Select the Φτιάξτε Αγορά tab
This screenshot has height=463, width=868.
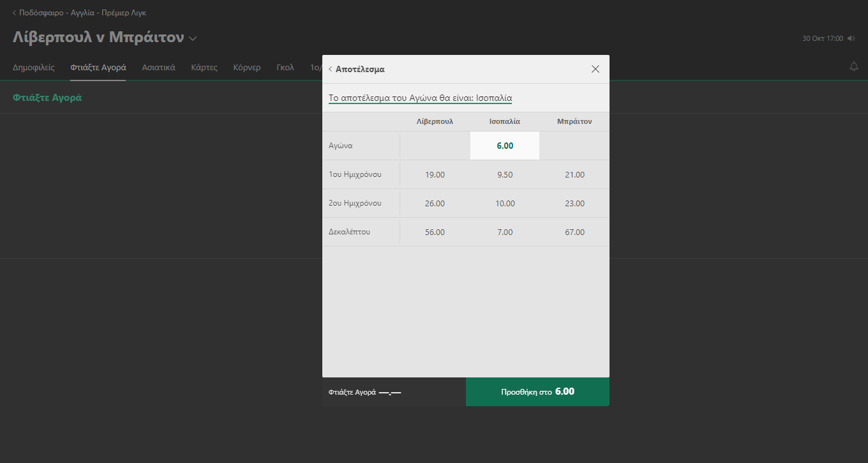click(x=98, y=67)
